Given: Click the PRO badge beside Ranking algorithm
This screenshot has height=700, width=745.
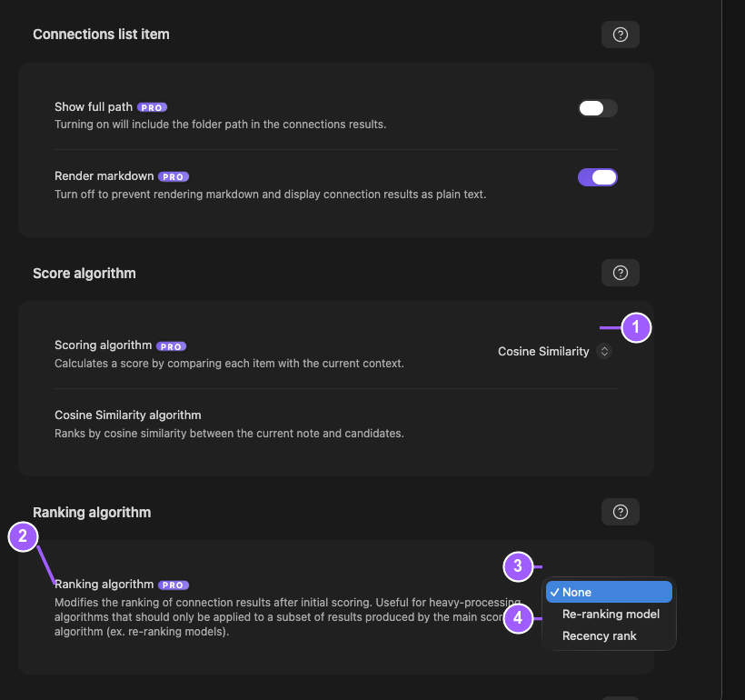Looking at the screenshot, I should pos(174,585).
